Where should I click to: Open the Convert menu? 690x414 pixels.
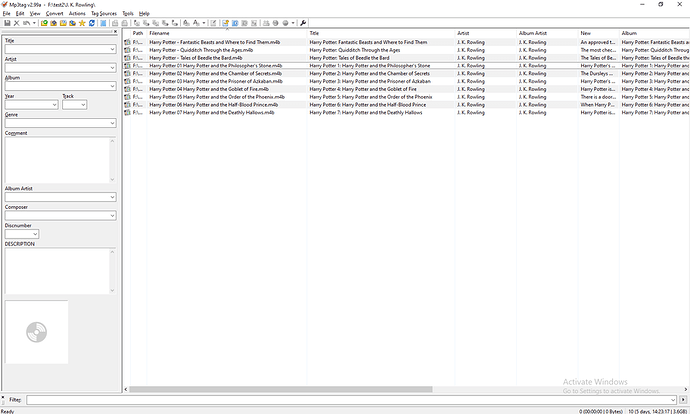(55, 14)
